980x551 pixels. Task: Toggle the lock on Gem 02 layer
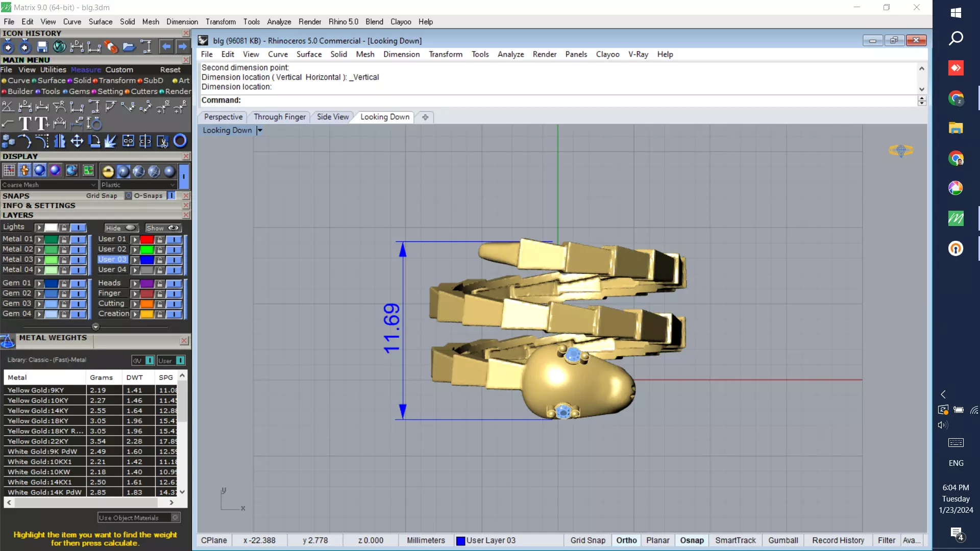(x=64, y=294)
